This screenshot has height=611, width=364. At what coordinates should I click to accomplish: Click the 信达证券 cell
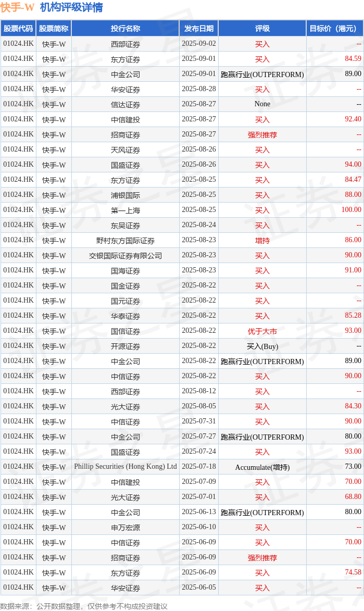point(125,104)
